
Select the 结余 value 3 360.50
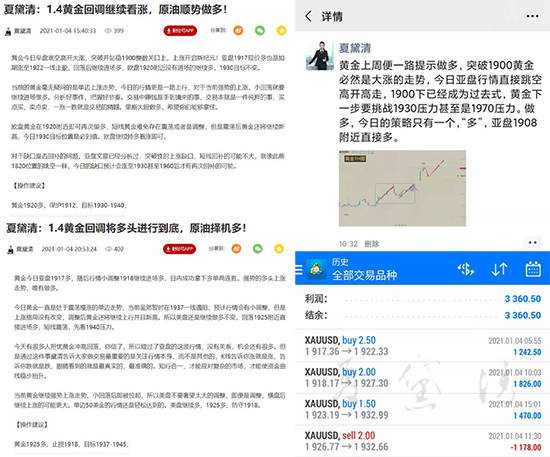(x=523, y=315)
